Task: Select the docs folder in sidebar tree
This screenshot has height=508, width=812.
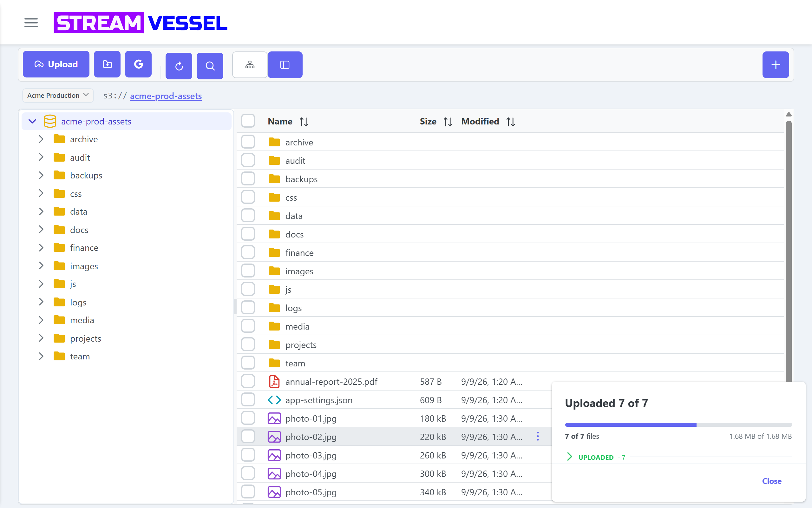Action: click(79, 230)
